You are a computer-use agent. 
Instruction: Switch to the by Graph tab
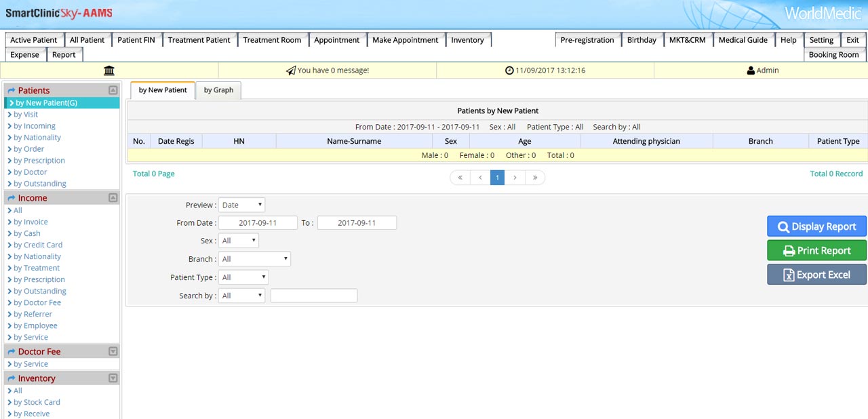pos(218,90)
